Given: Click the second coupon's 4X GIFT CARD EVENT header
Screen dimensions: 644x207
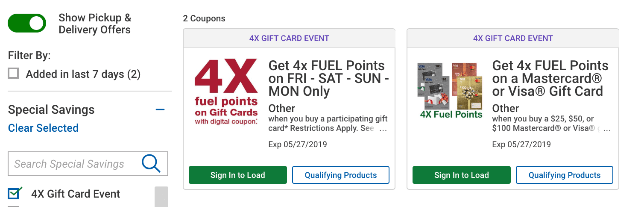Looking at the screenshot, I should (513, 38).
